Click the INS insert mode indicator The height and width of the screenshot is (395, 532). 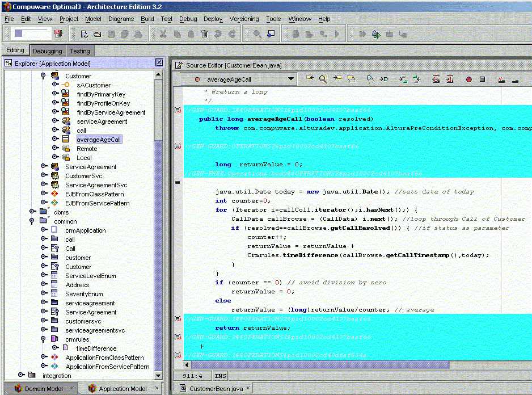(220, 376)
